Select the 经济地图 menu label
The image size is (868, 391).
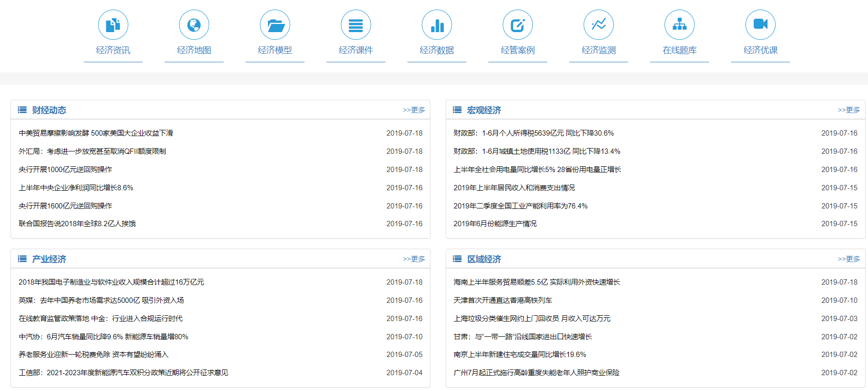[194, 50]
